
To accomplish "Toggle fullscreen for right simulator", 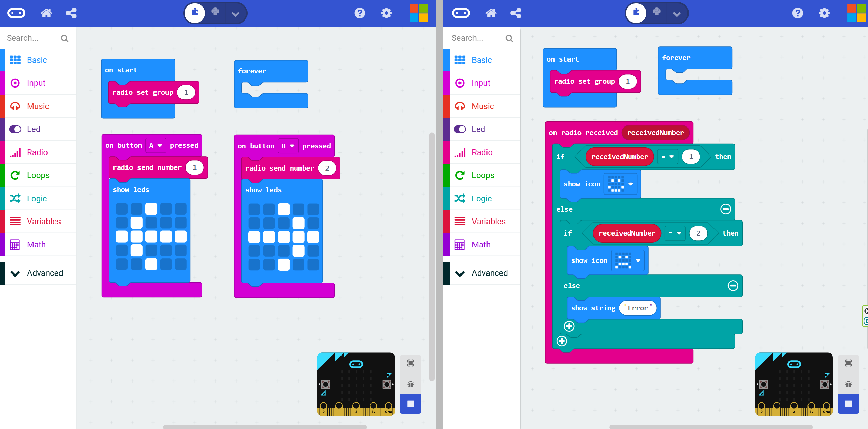I will coord(848,363).
